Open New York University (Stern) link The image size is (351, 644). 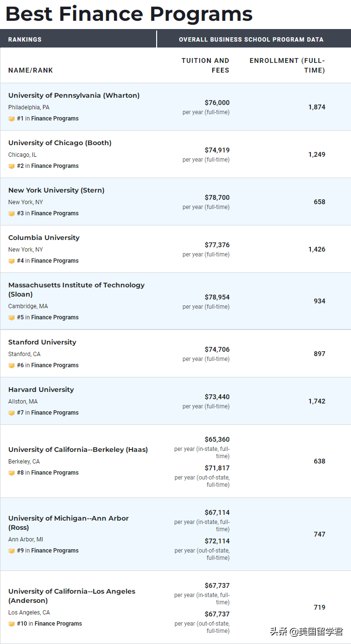click(56, 190)
